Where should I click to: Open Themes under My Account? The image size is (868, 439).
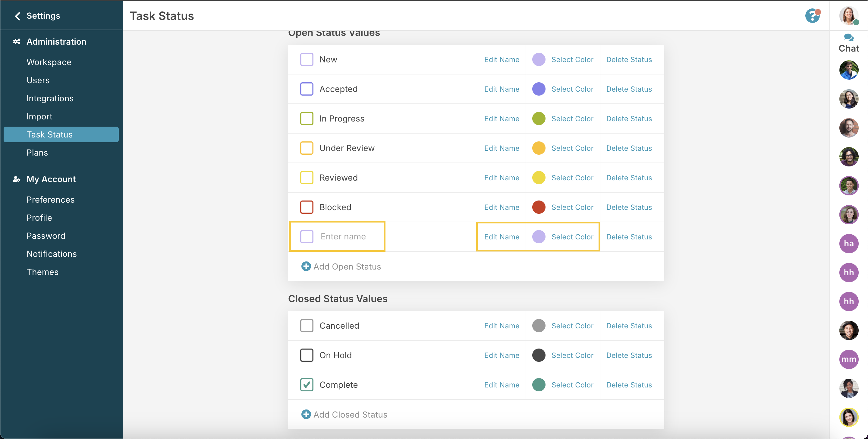pos(42,272)
